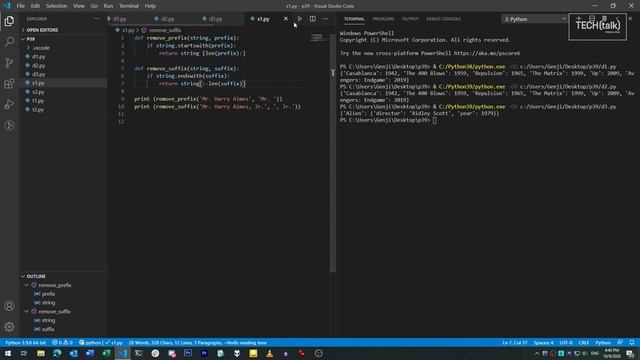This screenshot has width=640, height=360.
Task: Switch to the Debug Console tab
Action: (444, 19)
